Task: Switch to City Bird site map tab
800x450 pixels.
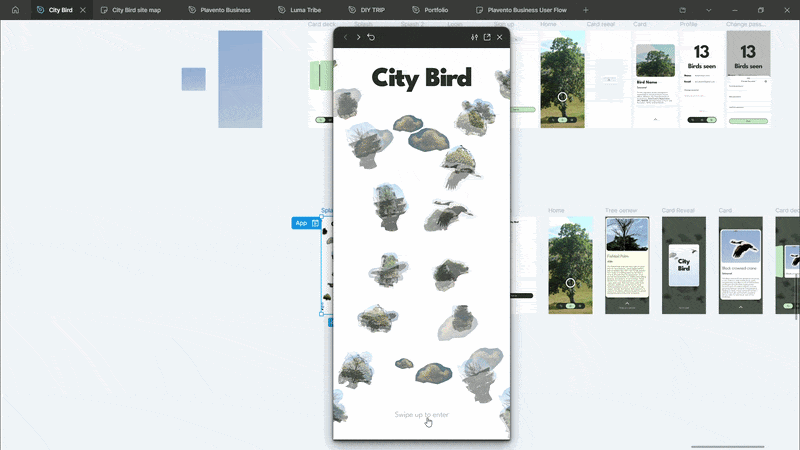Action: (131, 10)
